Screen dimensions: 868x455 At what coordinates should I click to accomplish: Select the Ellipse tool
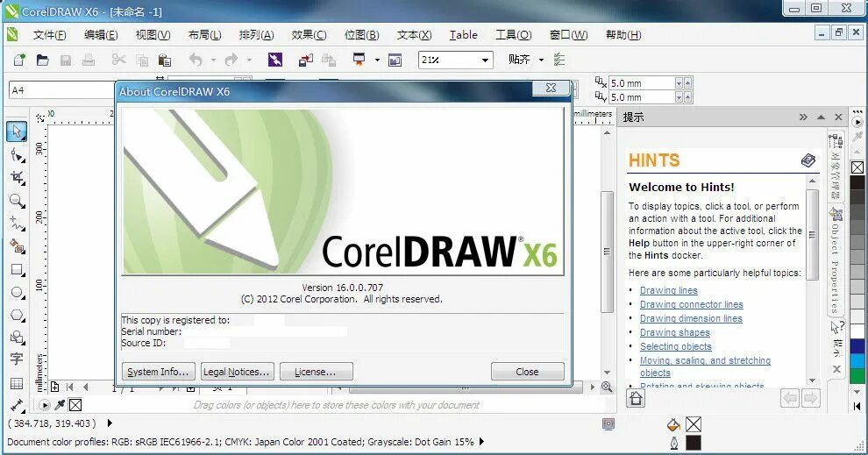(x=18, y=292)
